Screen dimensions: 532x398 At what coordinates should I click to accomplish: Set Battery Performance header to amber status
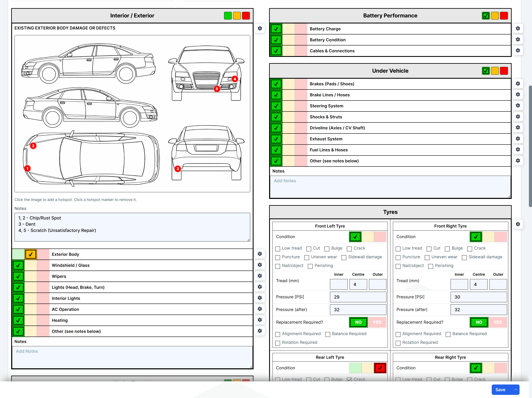click(495, 16)
